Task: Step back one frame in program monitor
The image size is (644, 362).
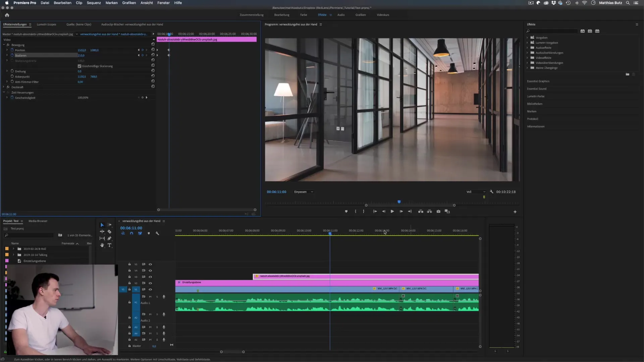Action: tap(383, 212)
